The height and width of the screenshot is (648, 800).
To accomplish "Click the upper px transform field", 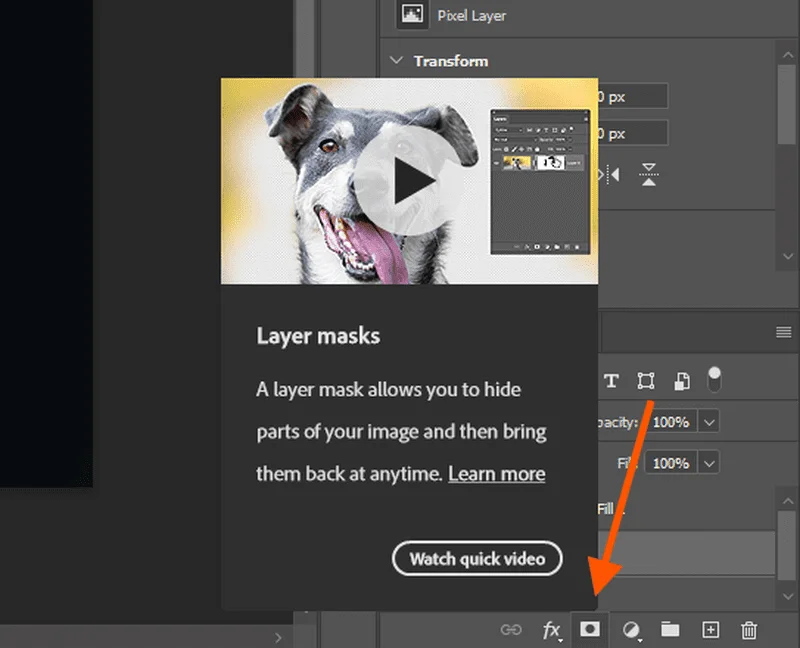I will tap(633, 96).
